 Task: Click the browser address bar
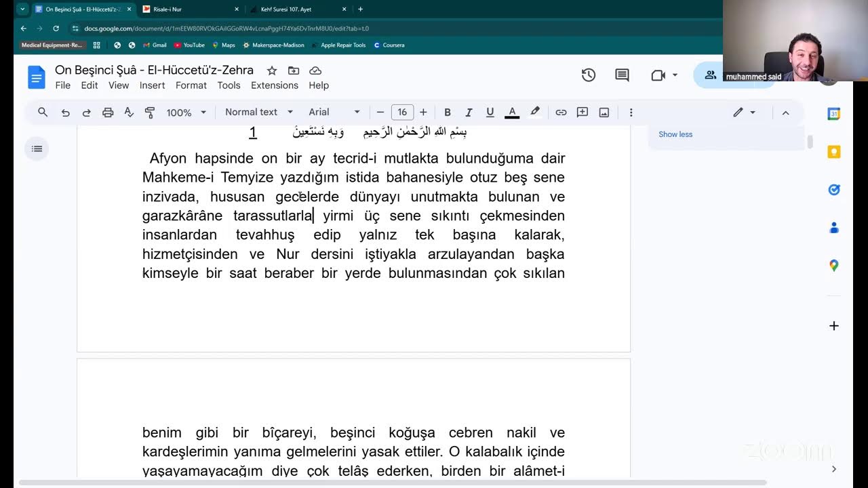(393, 28)
